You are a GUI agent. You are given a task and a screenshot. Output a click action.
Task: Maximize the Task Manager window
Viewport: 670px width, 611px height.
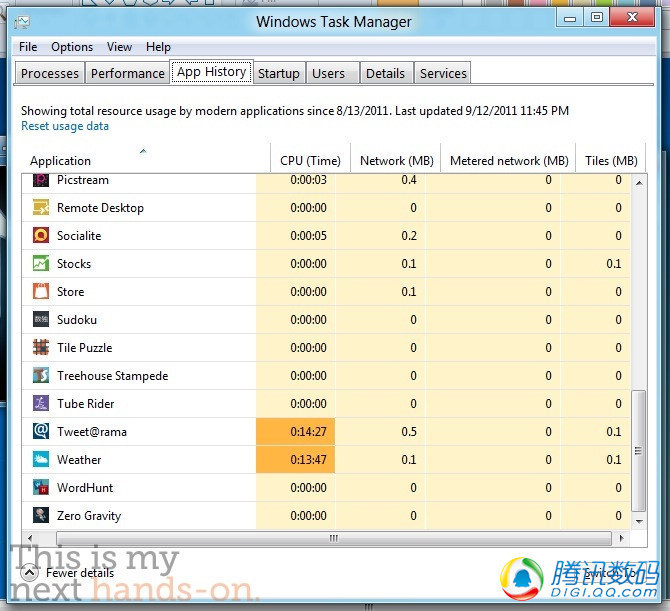click(x=597, y=18)
